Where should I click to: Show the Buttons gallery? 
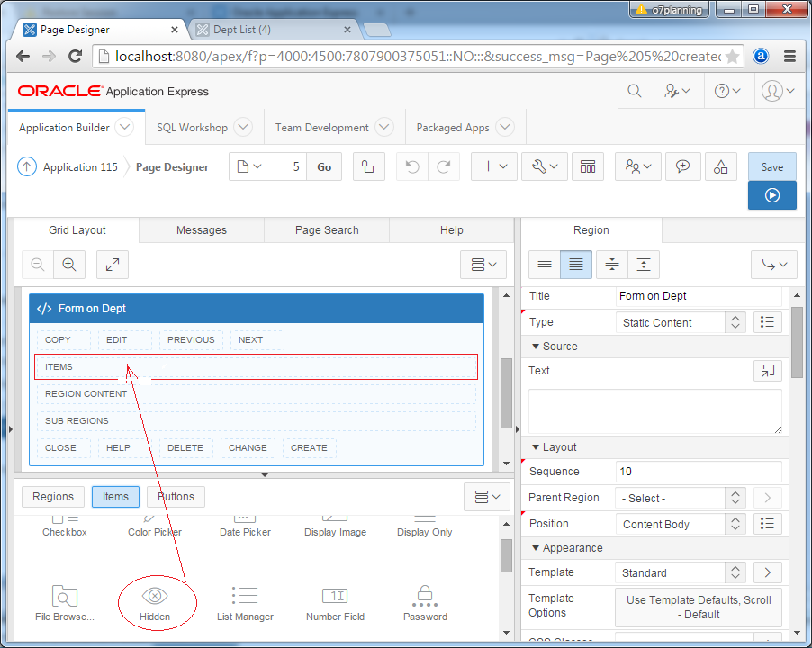176,497
